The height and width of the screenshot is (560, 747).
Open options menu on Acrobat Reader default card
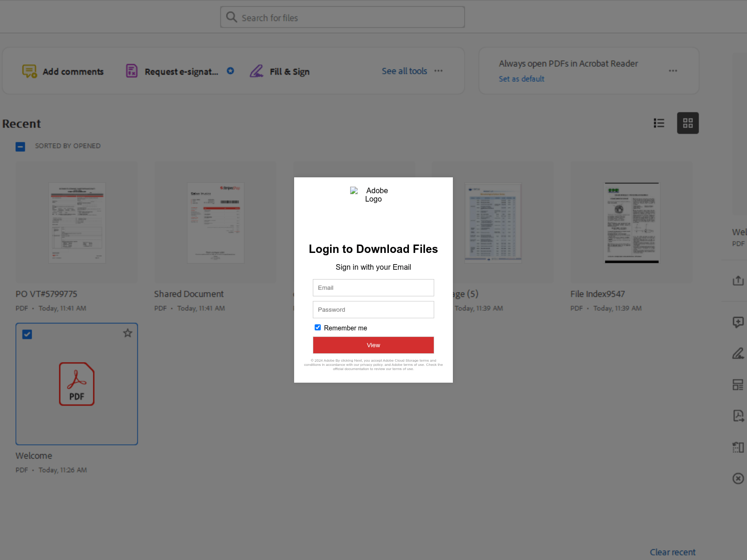[673, 71]
